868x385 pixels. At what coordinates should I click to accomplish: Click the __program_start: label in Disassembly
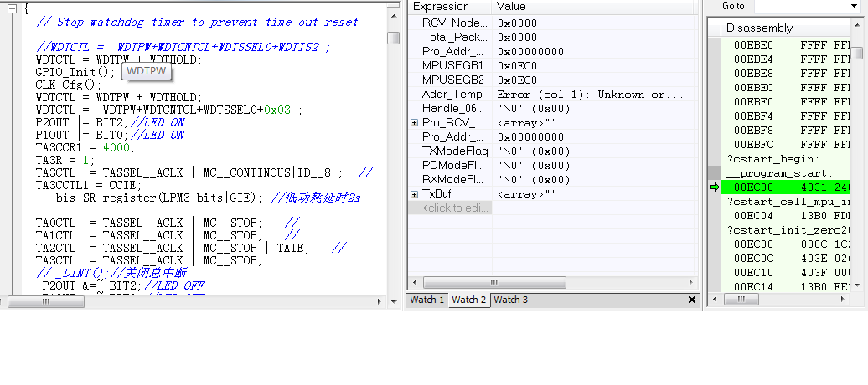(779, 174)
